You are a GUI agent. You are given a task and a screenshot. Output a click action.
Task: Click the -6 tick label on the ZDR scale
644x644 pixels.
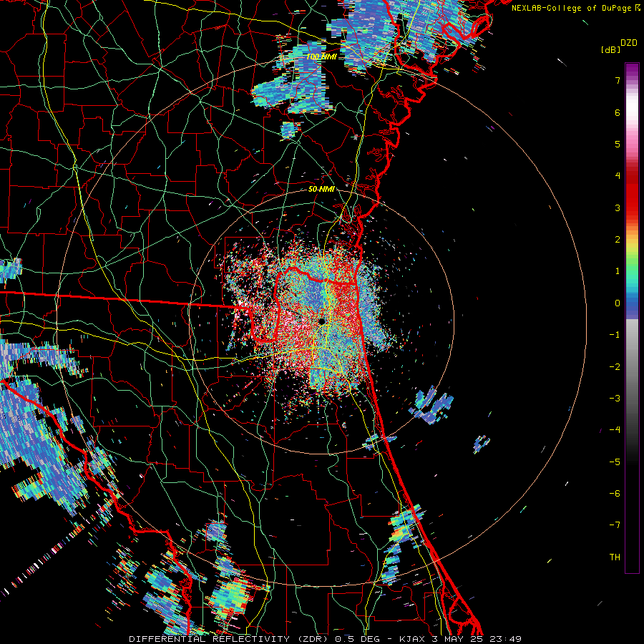click(615, 494)
